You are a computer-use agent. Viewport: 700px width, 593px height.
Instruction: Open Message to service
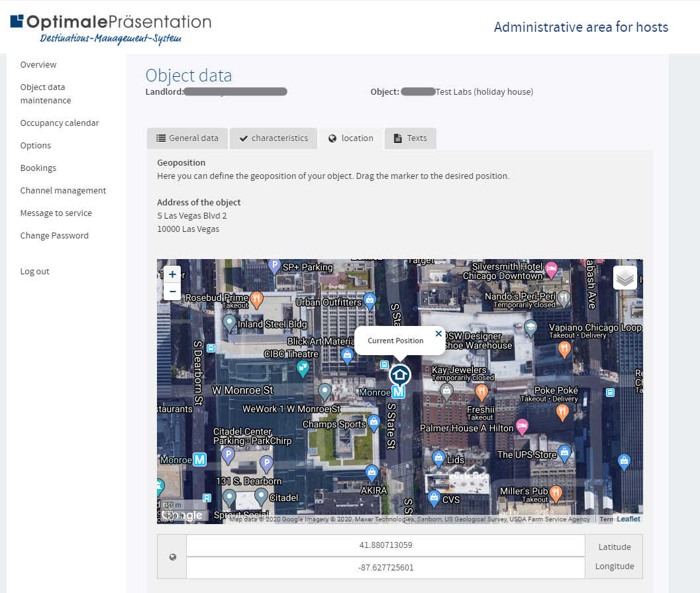[x=56, y=213]
